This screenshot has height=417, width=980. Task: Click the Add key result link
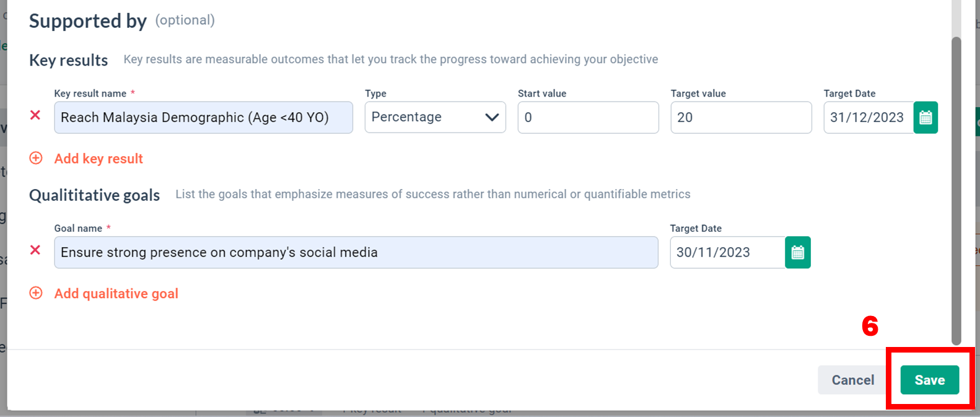point(98,159)
